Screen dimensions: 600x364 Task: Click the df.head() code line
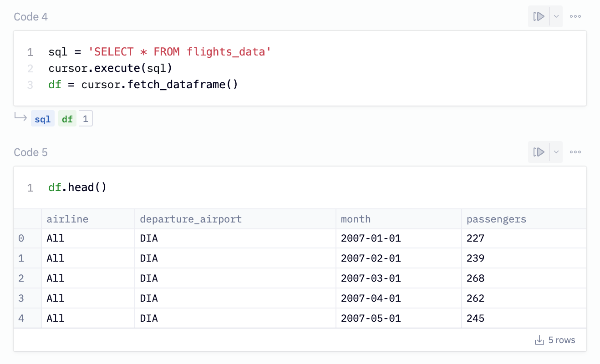[77, 187]
